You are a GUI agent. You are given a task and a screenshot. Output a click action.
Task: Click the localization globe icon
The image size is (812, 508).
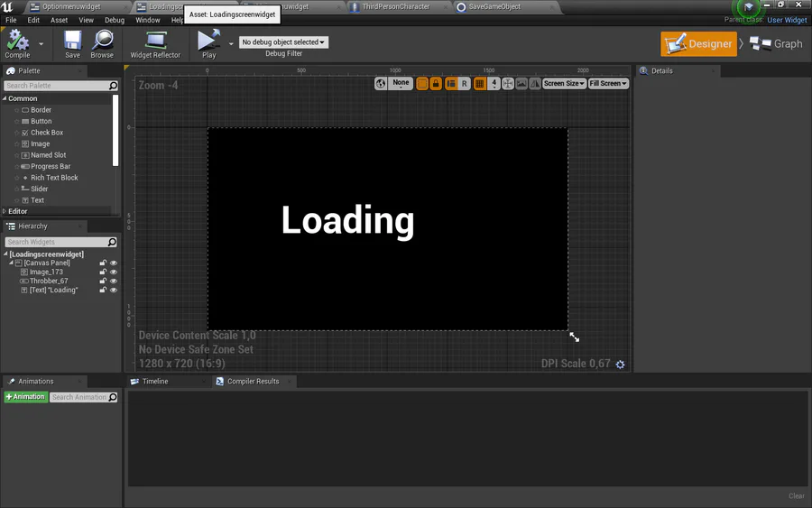coord(381,83)
